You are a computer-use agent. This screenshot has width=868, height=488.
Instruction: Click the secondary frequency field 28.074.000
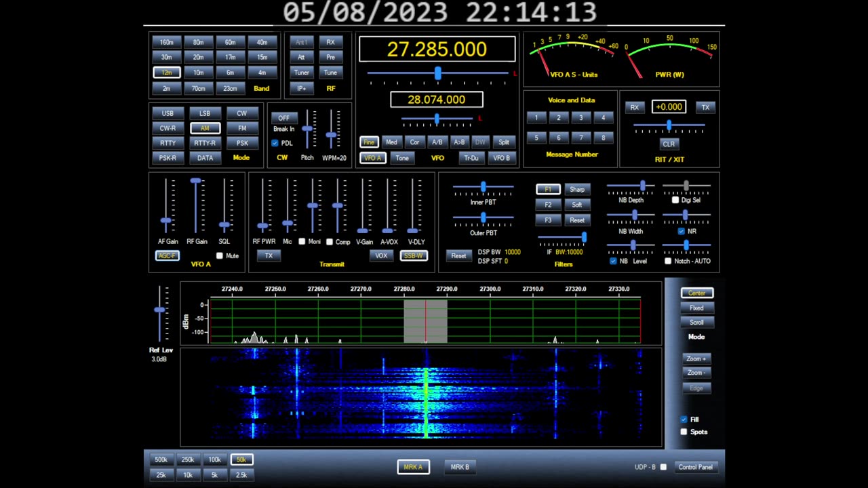coord(437,100)
